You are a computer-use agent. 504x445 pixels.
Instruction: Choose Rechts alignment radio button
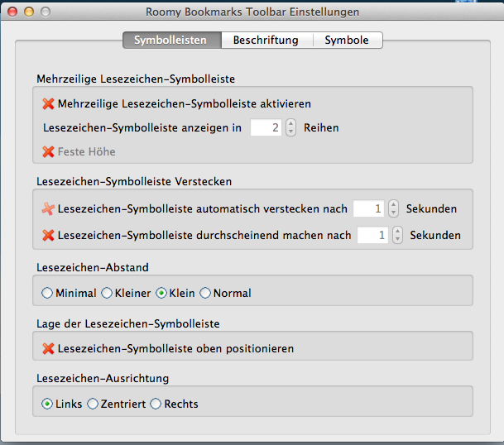[156, 404]
